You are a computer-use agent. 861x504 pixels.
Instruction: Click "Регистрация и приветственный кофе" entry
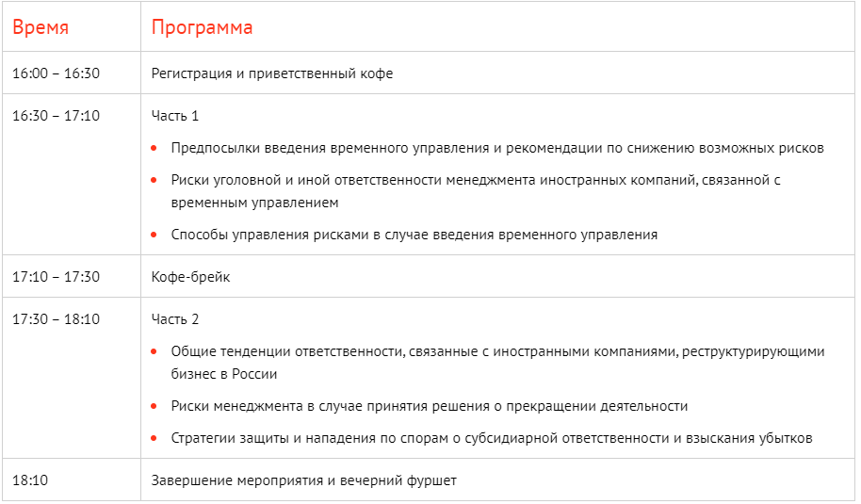(x=272, y=73)
